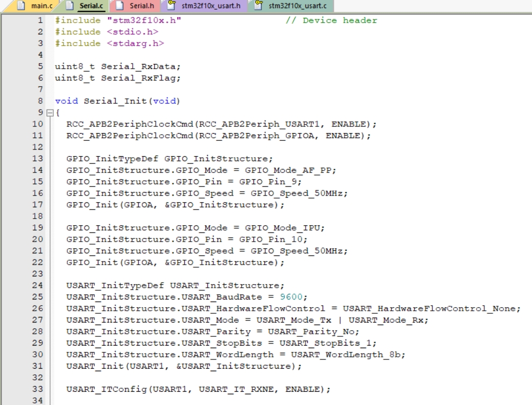Click USART_StopBits_1 value
Viewport: 532px width, 405px height.
[x=326, y=343]
